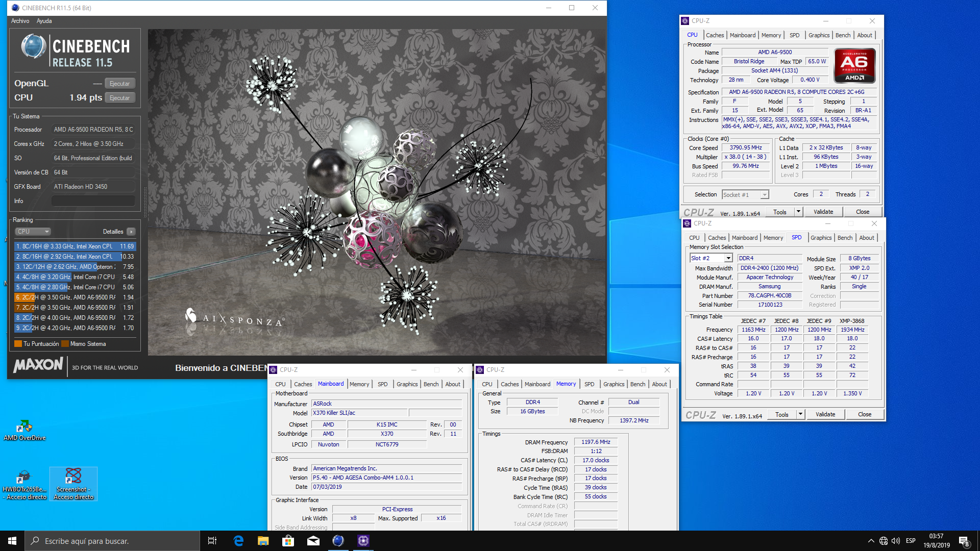Switch to Cinebench via its taskbar icon

[x=338, y=541]
